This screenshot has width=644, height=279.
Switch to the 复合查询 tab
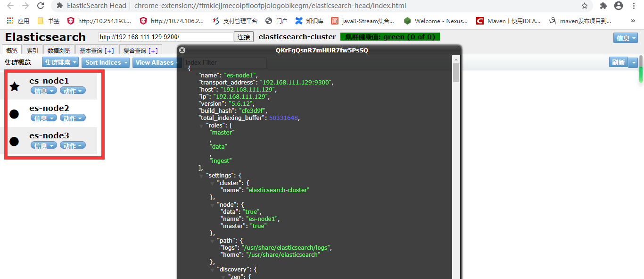140,51
